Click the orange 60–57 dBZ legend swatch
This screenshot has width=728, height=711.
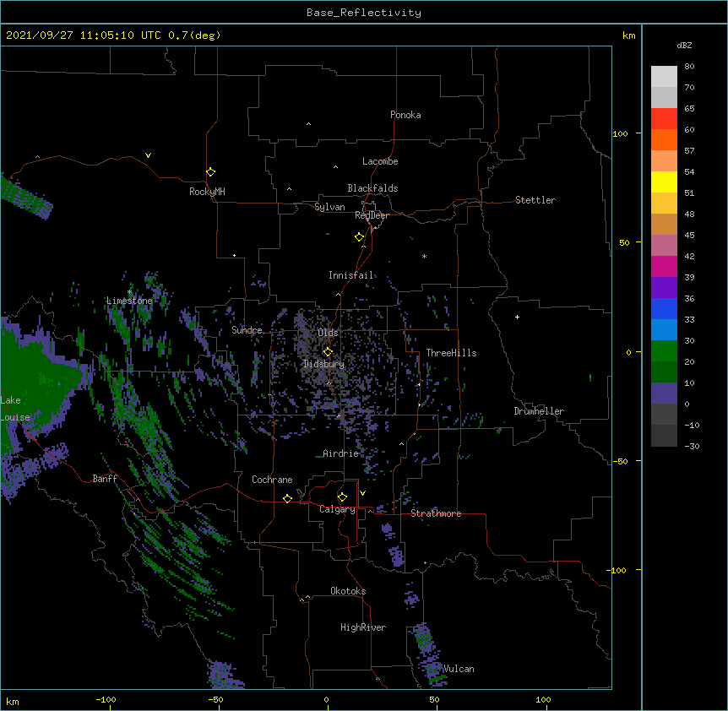pos(664,139)
